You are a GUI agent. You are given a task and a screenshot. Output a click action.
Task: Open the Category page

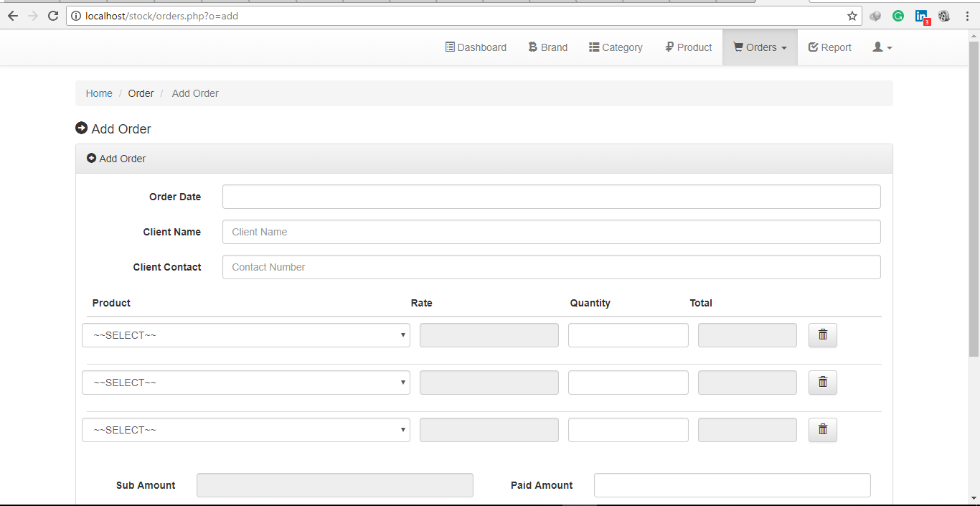[616, 47]
